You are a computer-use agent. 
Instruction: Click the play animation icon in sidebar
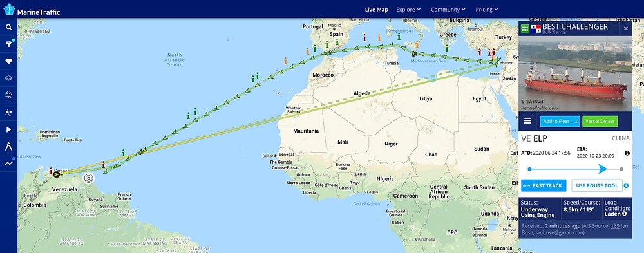tap(8, 129)
